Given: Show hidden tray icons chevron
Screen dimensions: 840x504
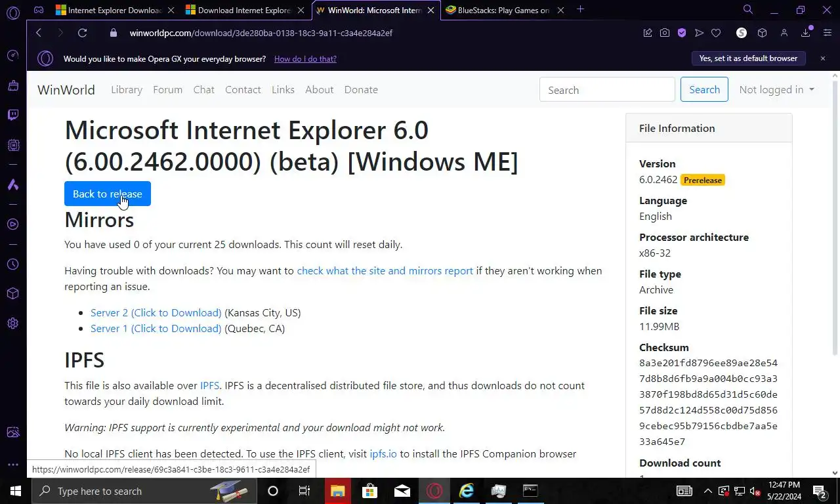Looking at the screenshot, I should pos(707,491).
